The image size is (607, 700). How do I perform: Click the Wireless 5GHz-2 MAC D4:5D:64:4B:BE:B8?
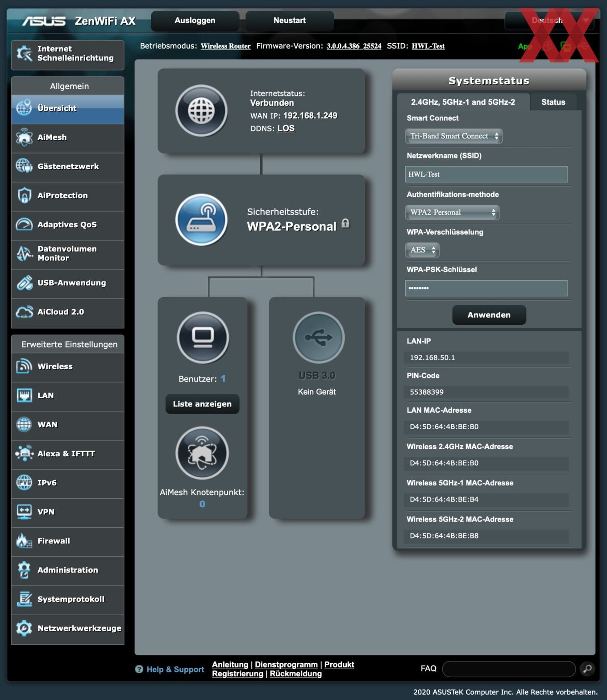click(444, 536)
